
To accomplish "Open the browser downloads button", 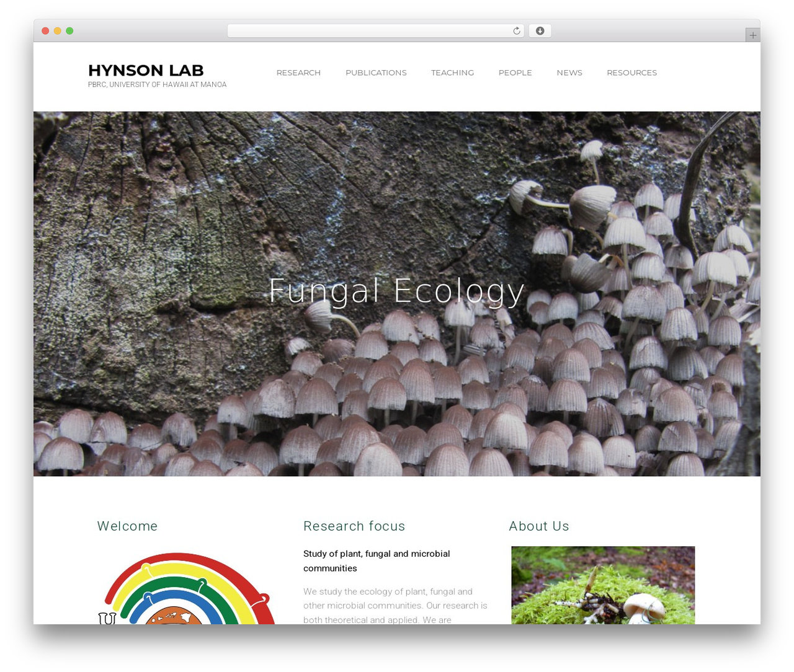I will click(x=540, y=31).
